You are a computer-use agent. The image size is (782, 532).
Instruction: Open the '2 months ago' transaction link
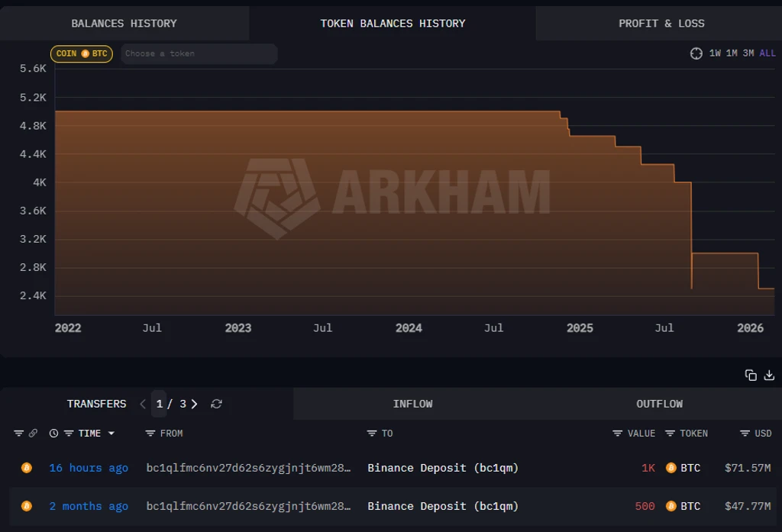(89, 506)
